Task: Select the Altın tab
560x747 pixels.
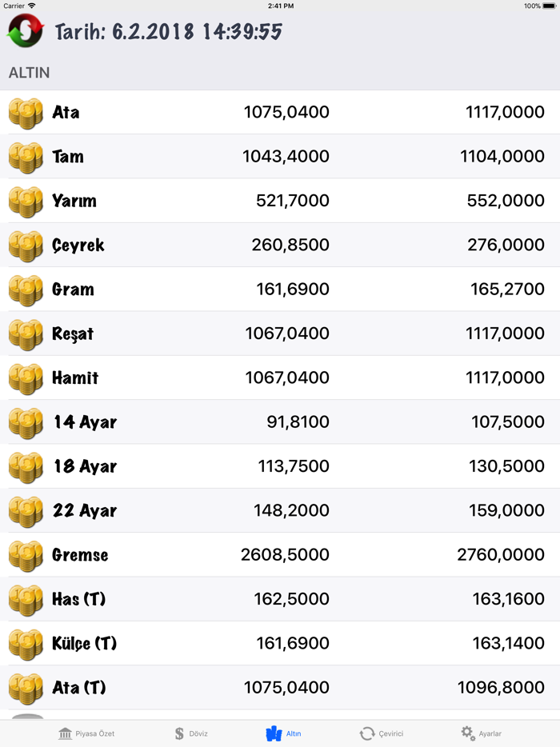Action: (x=283, y=733)
